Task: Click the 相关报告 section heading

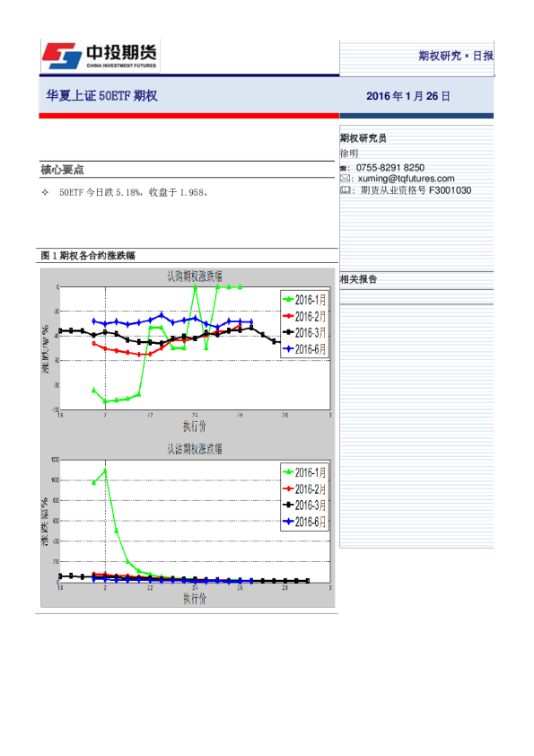Action: coord(358,279)
